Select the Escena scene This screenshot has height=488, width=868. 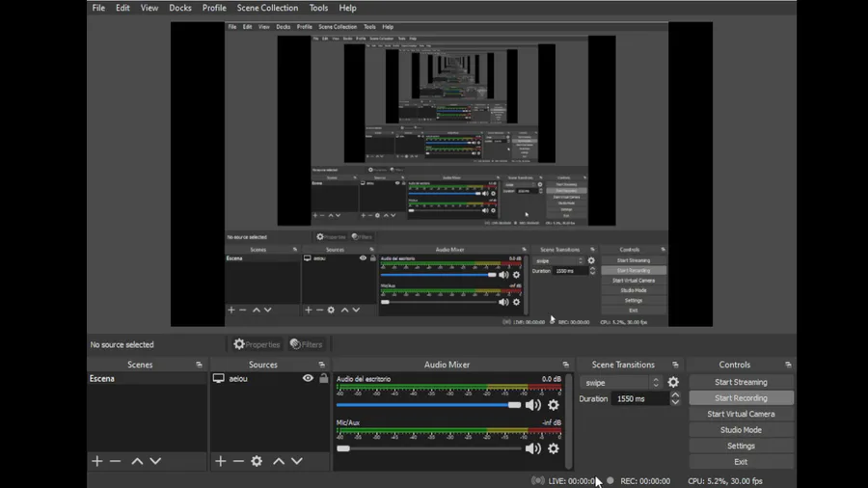(x=147, y=378)
